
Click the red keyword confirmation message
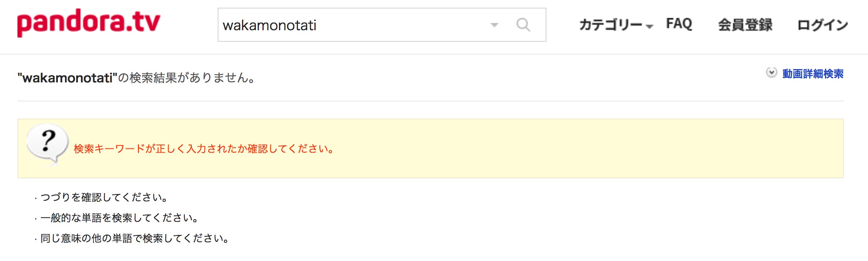coord(204,149)
